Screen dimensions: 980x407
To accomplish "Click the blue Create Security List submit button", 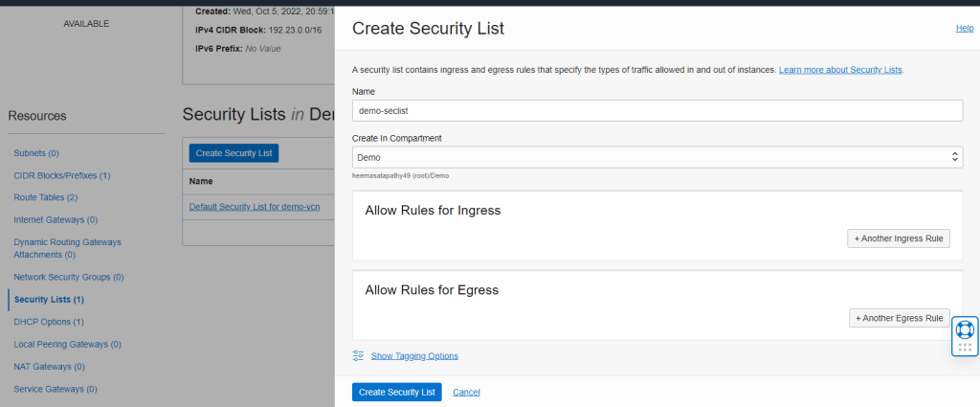I will pyautogui.click(x=396, y=392).
